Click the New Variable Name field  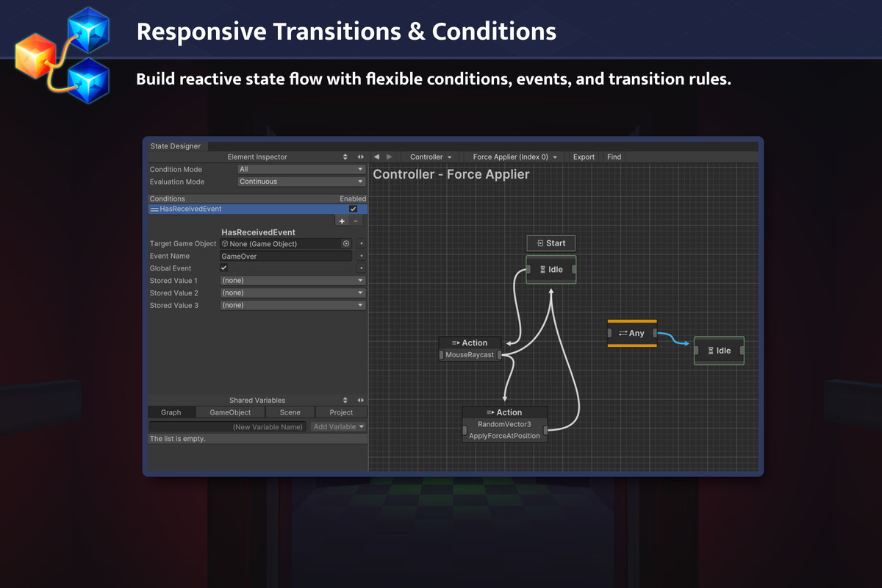228,426
